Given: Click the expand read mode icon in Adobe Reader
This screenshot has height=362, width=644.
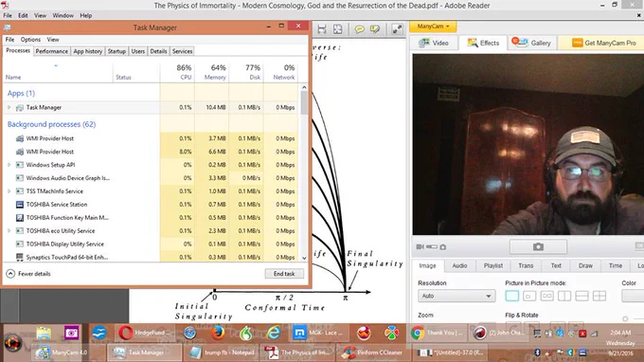Looking at the screenshot, I should click(x=397, y=29).
